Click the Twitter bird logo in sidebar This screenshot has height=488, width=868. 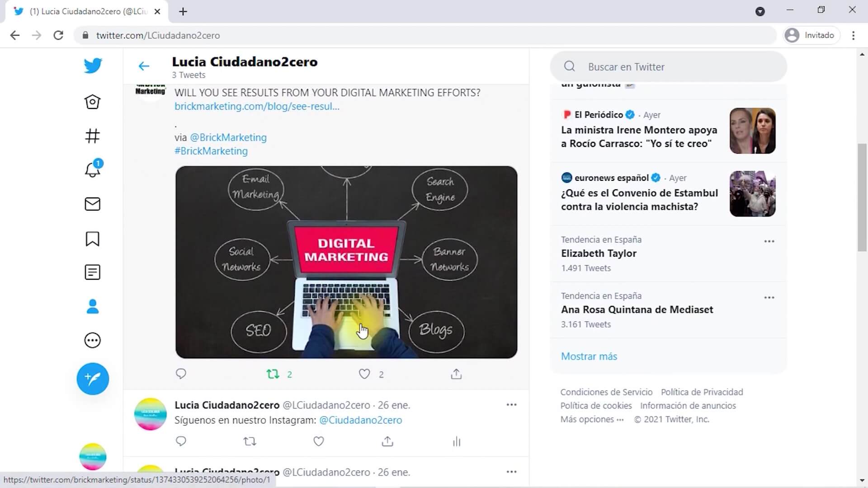(x=93, y=66)
